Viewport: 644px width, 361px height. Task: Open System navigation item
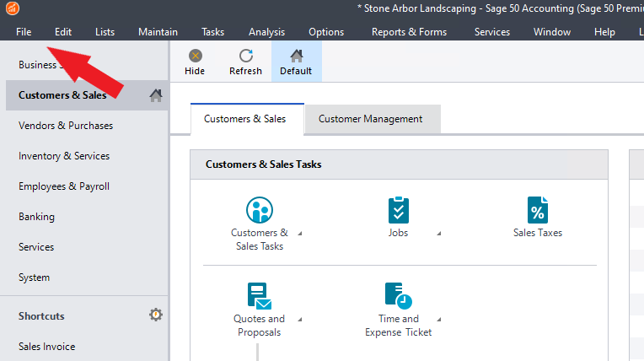pyautogui.click(x=34, y=277)
